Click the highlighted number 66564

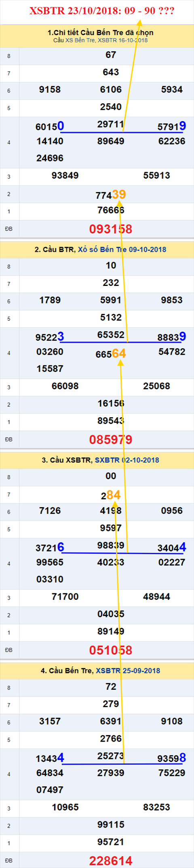pyautogui.click(x=111, y=354)
